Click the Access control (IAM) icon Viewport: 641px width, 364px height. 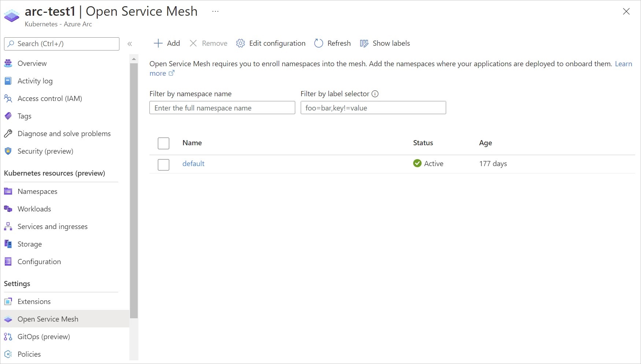click(8, 98)
